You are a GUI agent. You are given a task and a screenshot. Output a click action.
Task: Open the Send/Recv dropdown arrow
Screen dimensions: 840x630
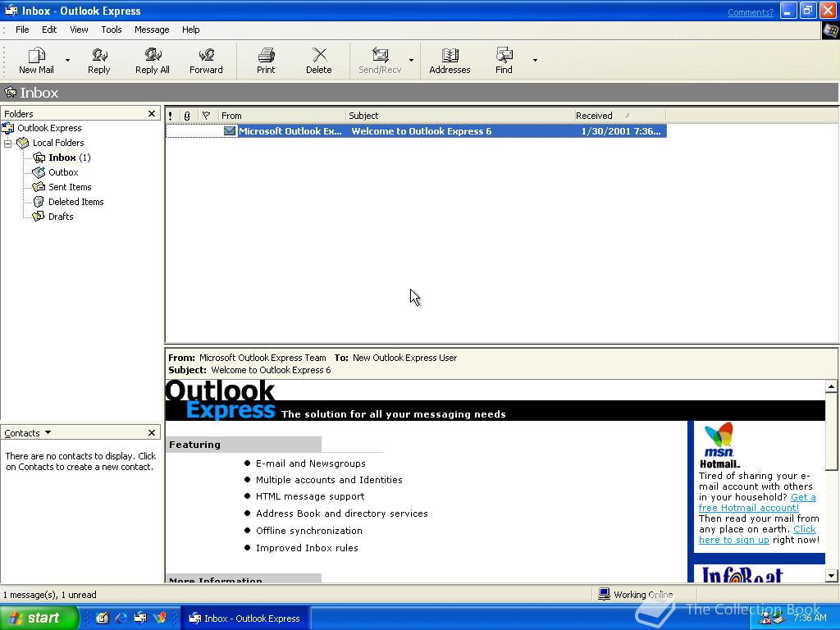click(411, 61)
